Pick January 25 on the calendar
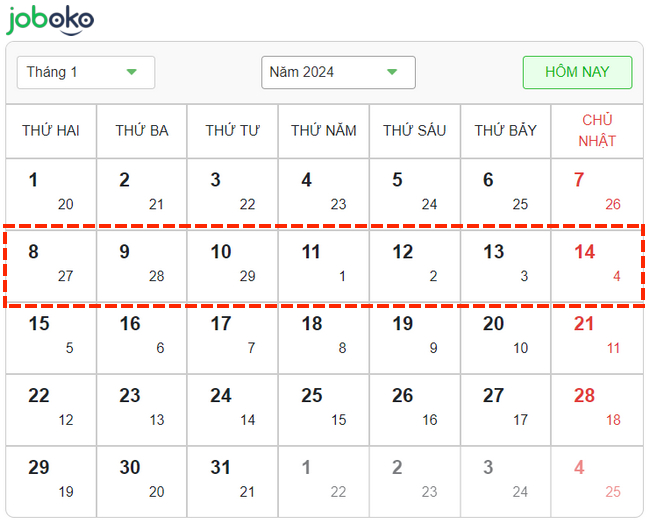 pyautogui.click(x=324, y=407)
